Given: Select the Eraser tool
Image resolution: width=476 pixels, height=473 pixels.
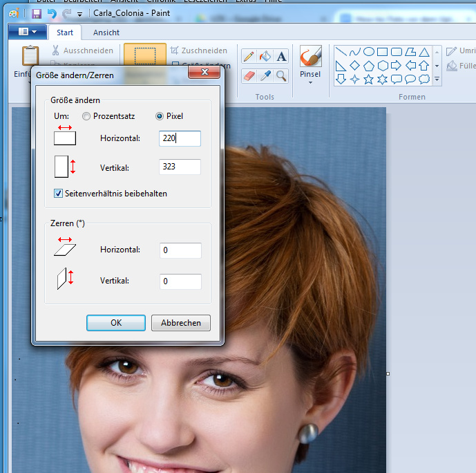Looking at the screenshot, I should tap(249, 76).
